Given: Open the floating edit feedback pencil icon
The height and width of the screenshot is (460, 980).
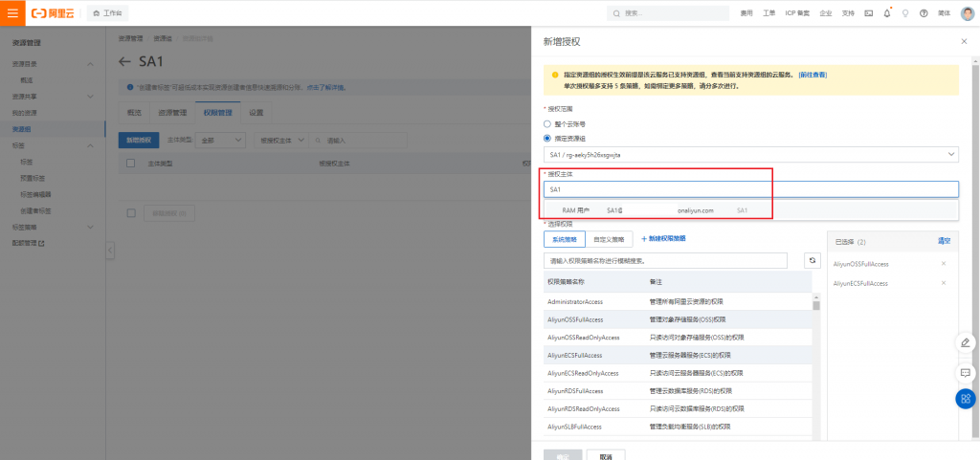Looking at the screenshot, I should (965, 342).
